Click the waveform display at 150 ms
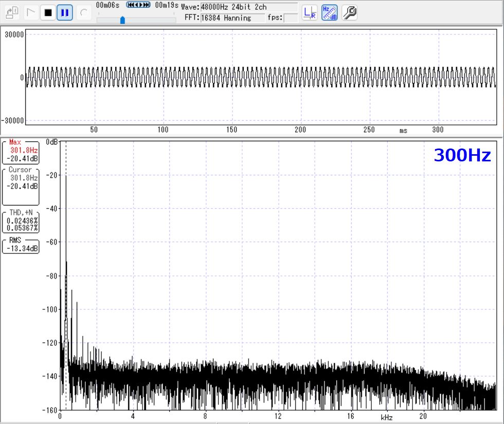This screenshot has height=424, width=504. tap(232, 77)
